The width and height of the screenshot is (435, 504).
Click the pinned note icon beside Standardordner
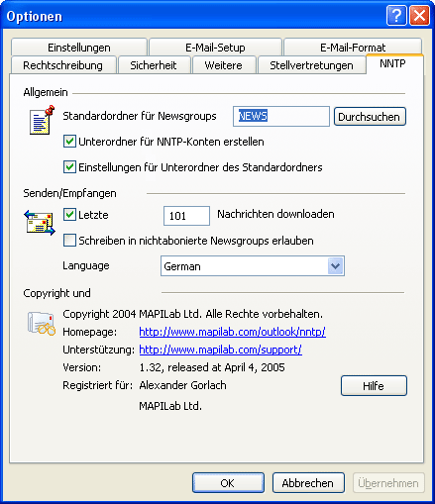pos(42,120)
